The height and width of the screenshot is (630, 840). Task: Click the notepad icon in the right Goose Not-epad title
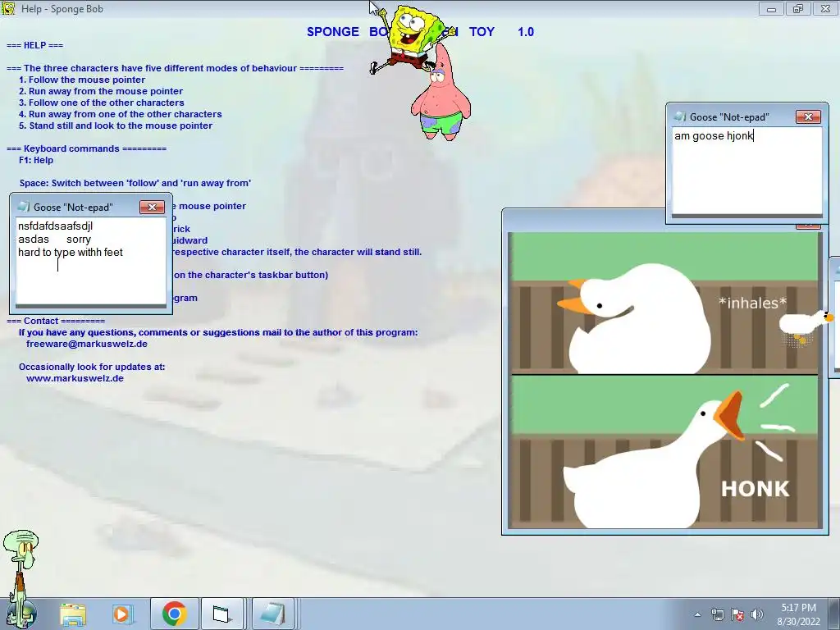(680, 116)
